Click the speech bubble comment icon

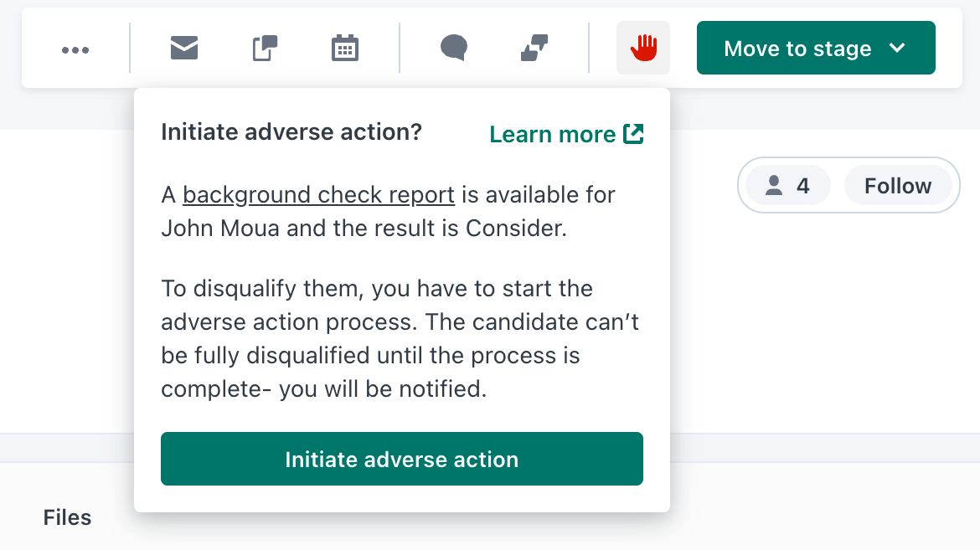pos(453,49)
